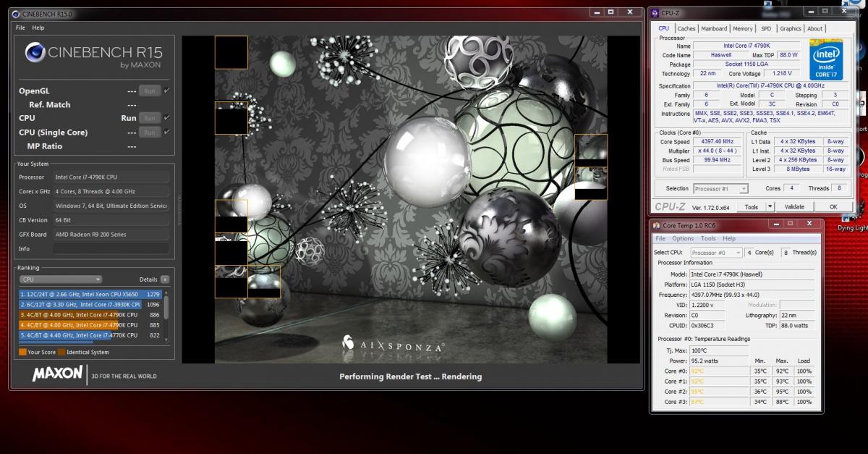Click the orange Your Score legend swatch
Screen dimensions: 868x454
(22, 353)
